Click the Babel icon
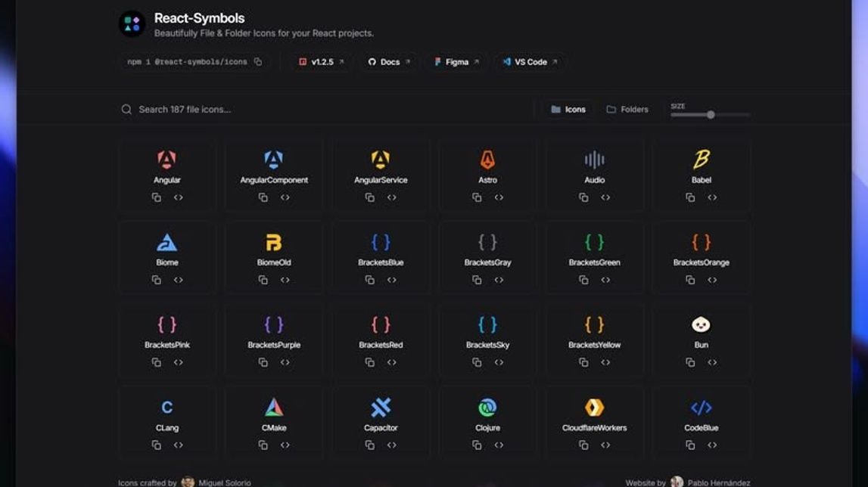 (x=701, y=160)
